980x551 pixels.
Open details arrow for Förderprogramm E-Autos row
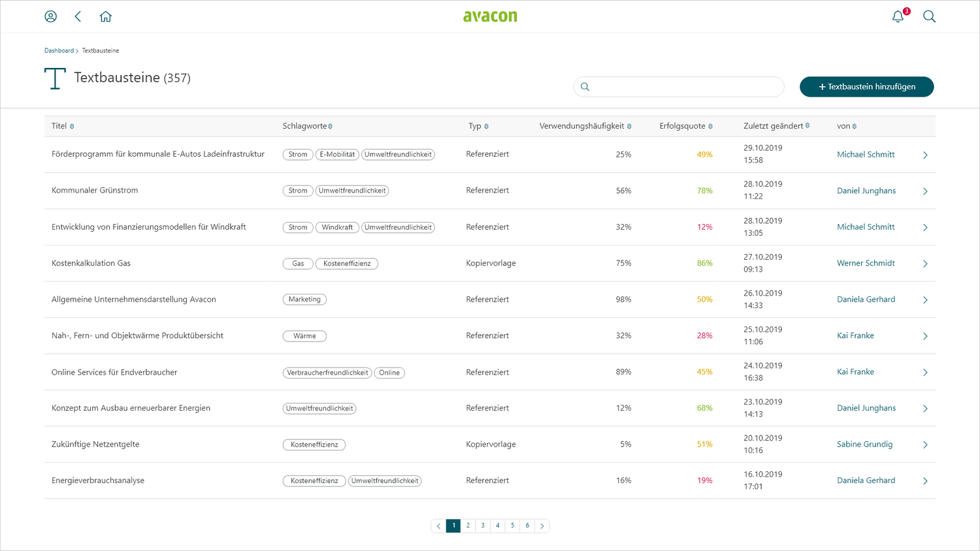coord(925,155)
